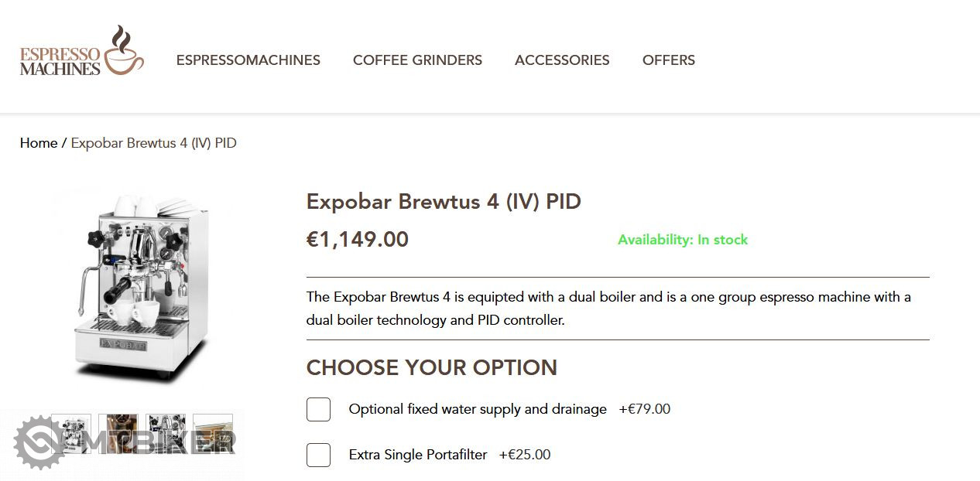Enable the fixed water supply and drainage checkbox
This screenshot has width=980, height=481.
[318, 409]
